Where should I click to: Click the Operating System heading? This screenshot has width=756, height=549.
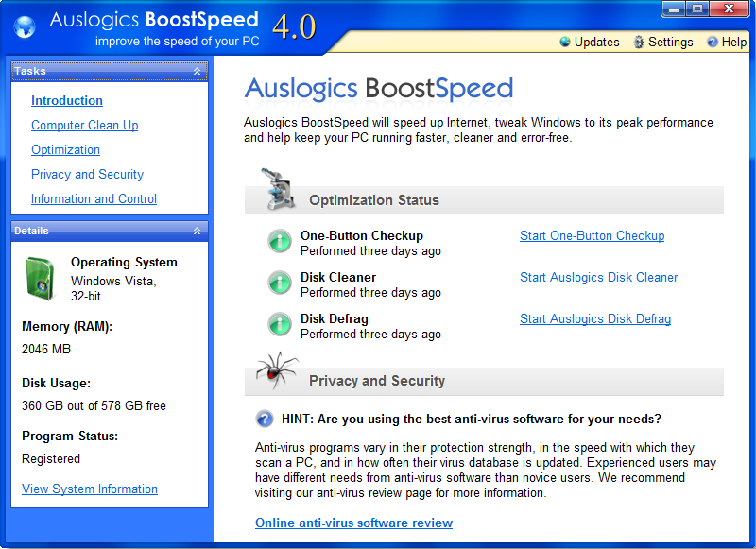click(x=124, y=262)
